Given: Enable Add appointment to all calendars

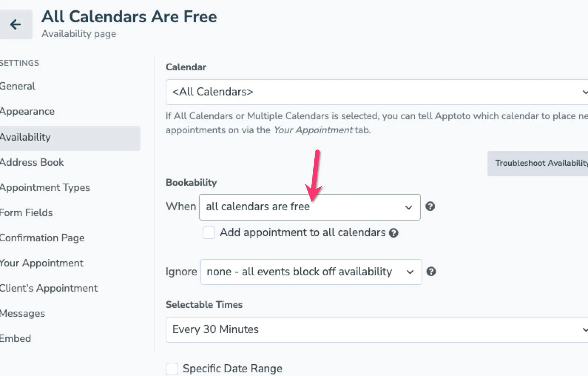Looking at the screenshot, I should coord(209,233).
